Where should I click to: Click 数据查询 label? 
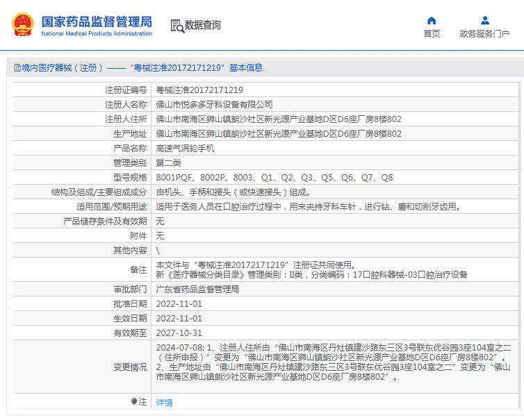(202, 25)
